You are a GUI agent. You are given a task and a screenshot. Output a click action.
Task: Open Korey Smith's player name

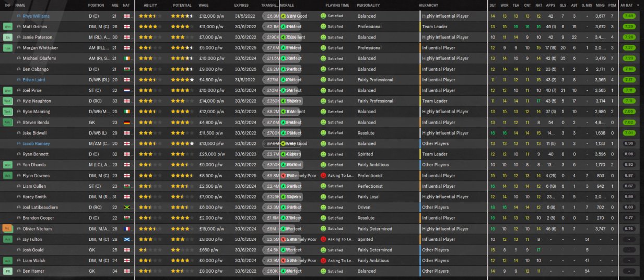[34, 197]
